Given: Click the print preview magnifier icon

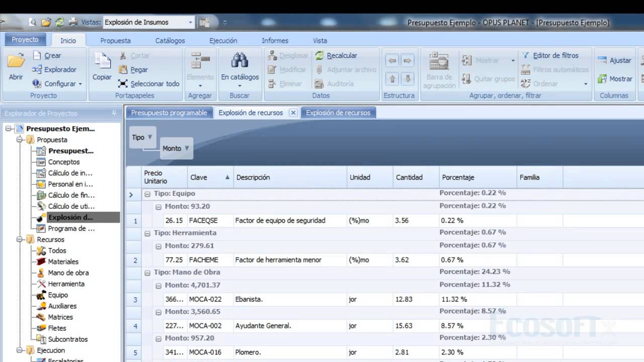Looking at the screenshot, I should (x=33, y=22).
